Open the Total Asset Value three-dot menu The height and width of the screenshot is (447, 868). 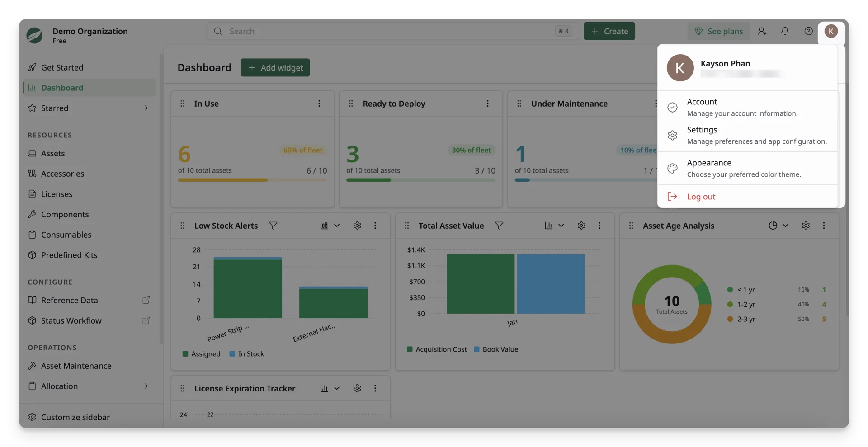point(599,226)
